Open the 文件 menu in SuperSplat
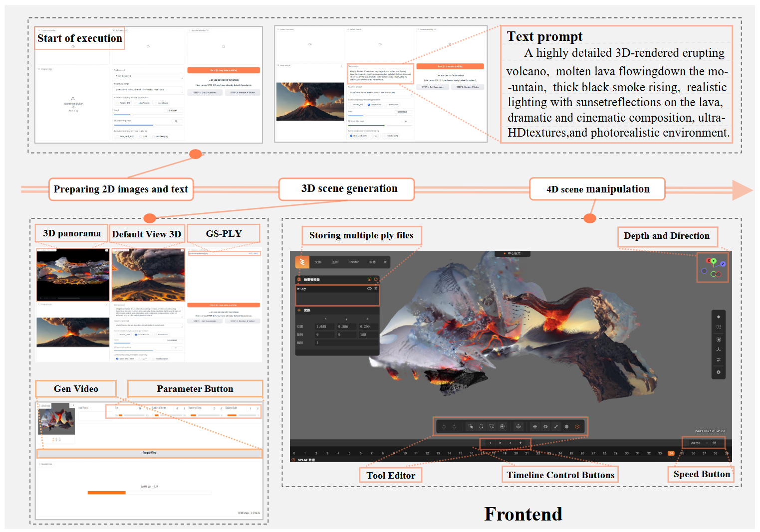 click(x=318, y=262)
